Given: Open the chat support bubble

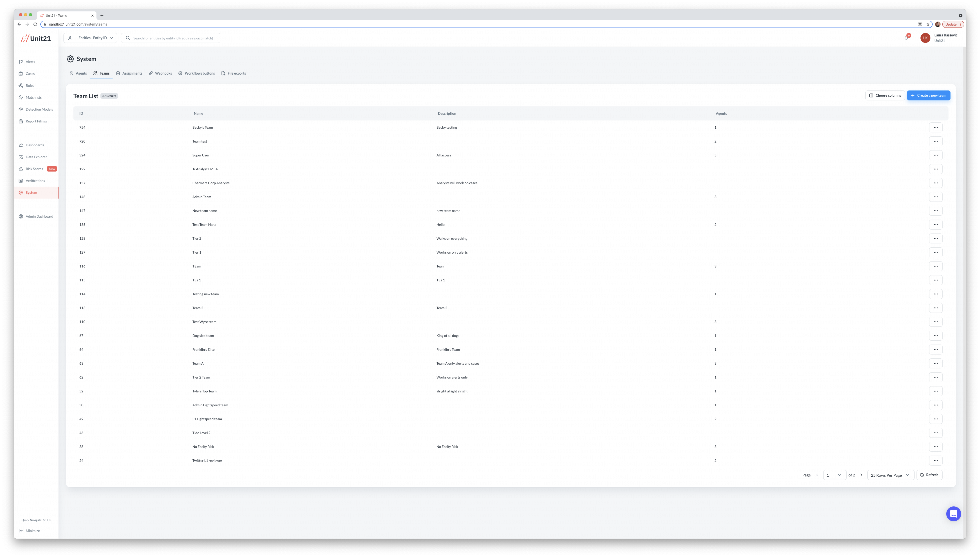Looking at the screenshot, I should (953, 514).
